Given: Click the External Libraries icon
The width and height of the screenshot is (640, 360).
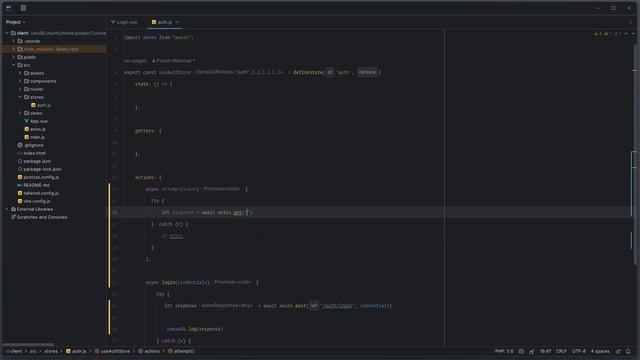Looking at the screenshot, I should 13,209.
